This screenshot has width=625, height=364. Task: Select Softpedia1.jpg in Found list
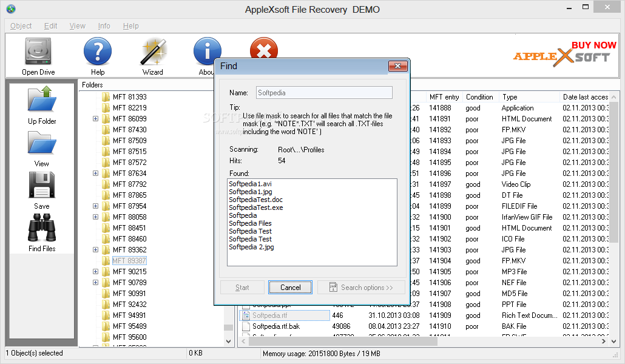click(x=251, y=192)
